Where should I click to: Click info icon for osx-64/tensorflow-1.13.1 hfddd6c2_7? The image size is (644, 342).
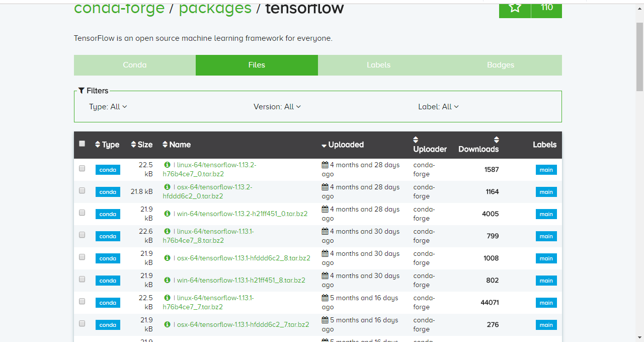(x=167, y=324)
